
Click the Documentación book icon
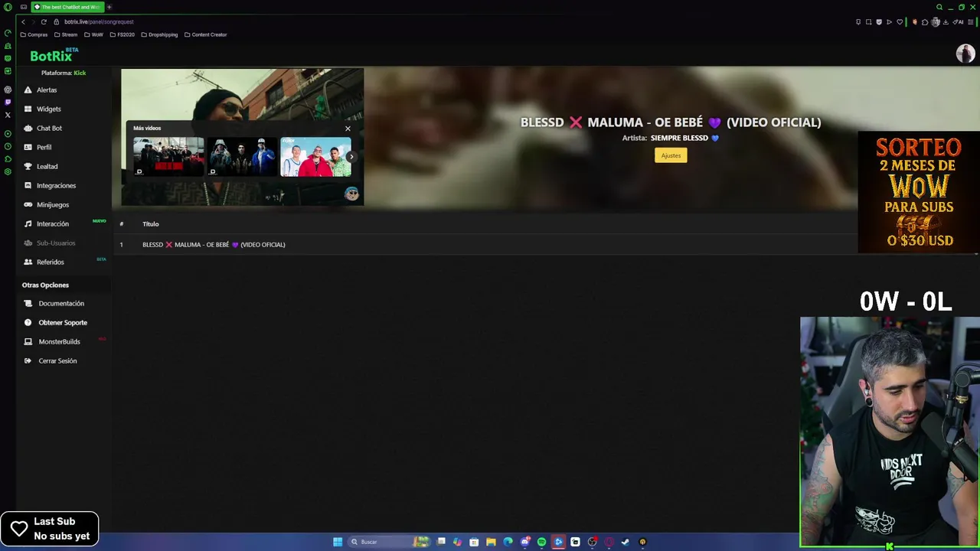pyautogui.click(x=28, y=303)
